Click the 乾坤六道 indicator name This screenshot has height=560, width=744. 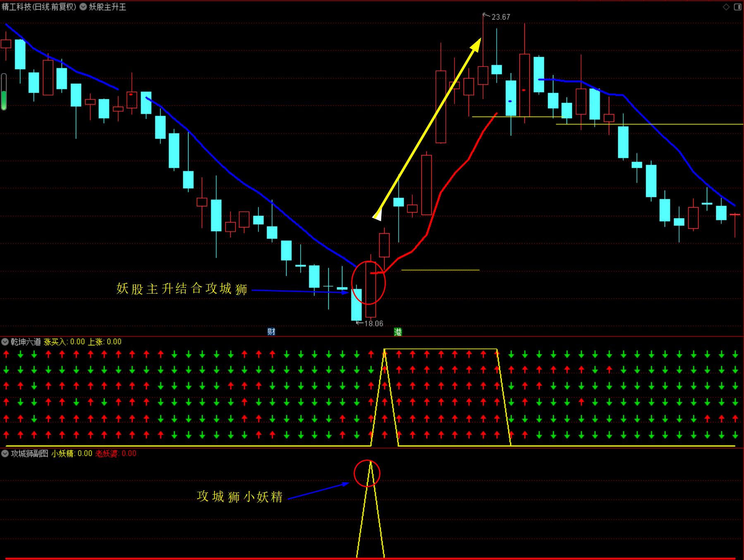point(26,342)
